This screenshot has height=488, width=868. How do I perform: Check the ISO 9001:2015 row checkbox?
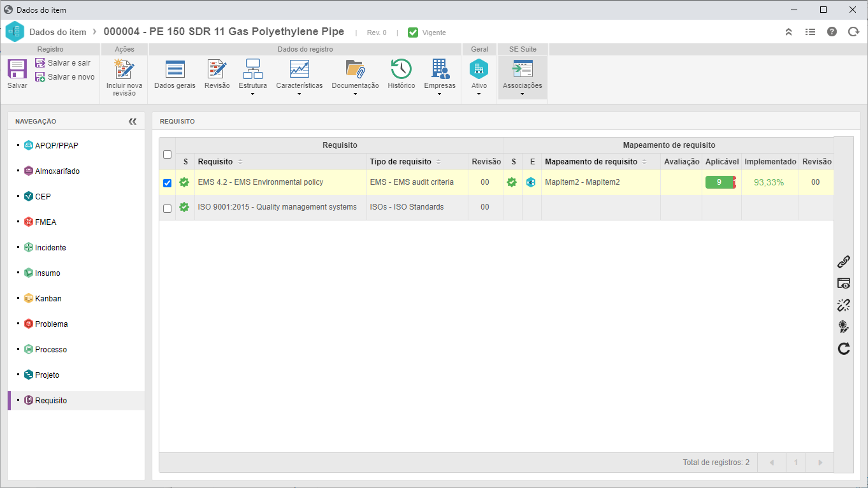pos(168,208)
